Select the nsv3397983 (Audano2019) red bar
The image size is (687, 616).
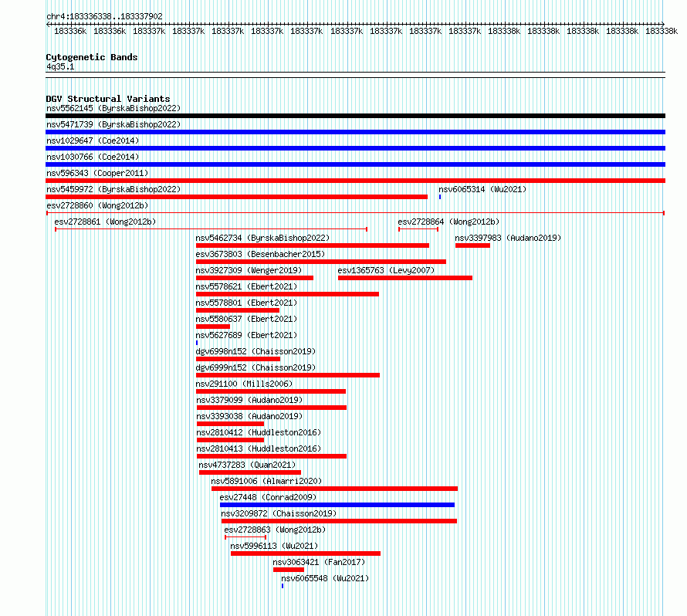pos(472,245)
